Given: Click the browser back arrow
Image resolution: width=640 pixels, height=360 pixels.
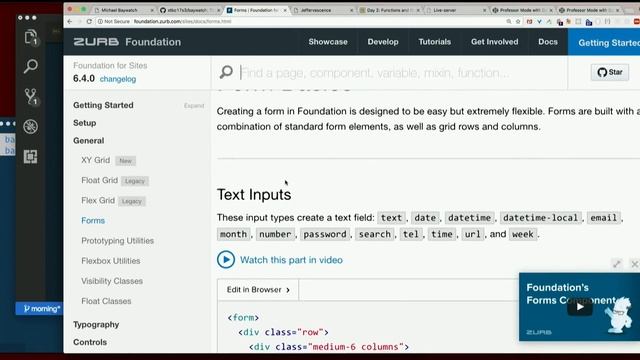Looking at the screenshot, I should coord(70,21).
